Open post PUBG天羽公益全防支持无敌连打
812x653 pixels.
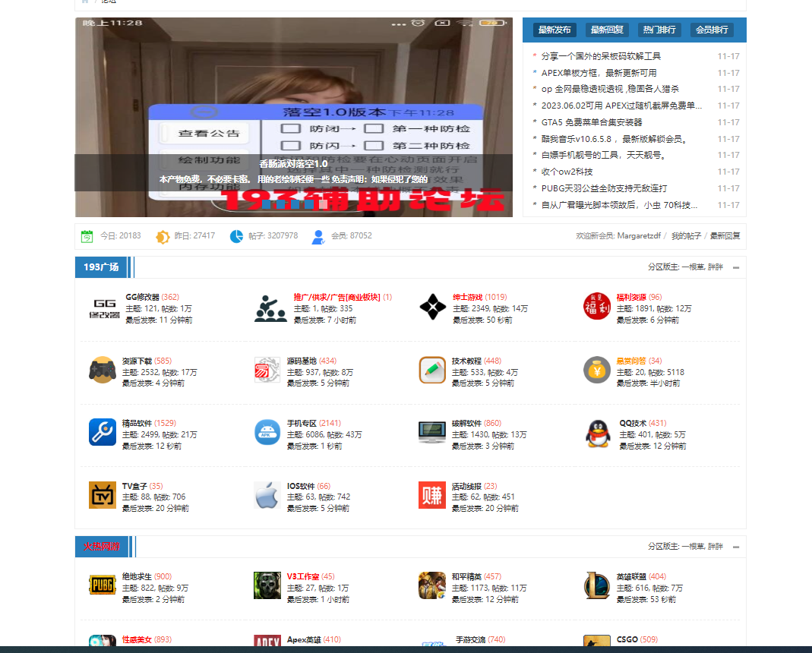pos(604,188)
